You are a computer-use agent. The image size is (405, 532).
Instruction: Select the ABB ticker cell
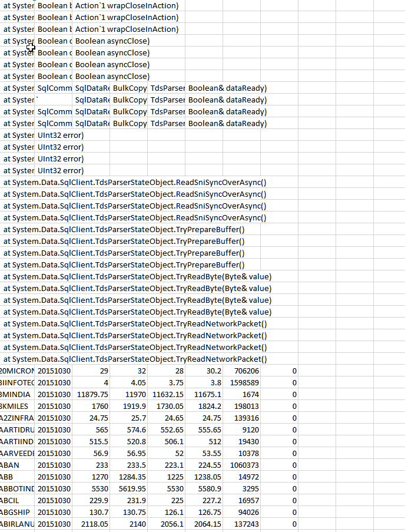tap(18, 477)
